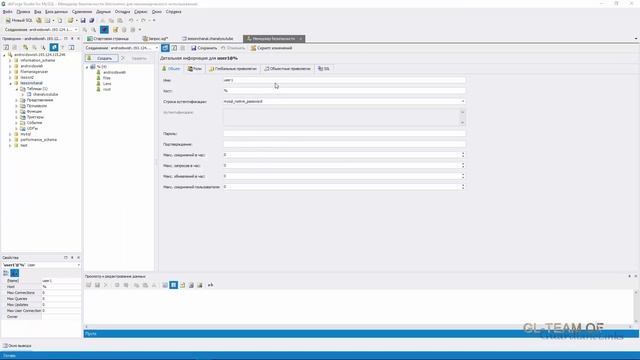Select the test database in Explorer
The image size is (640, 360).
(24, 145)
